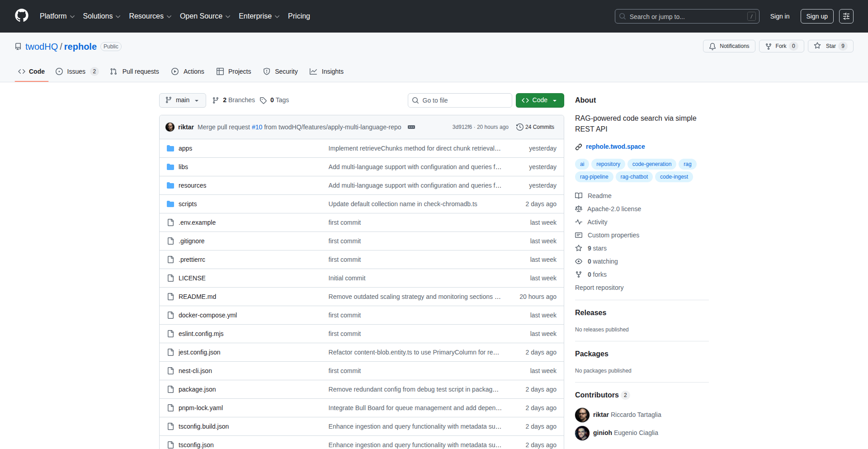The width and height of the screenshot is (868, 449).
Task: View the 24 Commits history
Action: point(535,127)
